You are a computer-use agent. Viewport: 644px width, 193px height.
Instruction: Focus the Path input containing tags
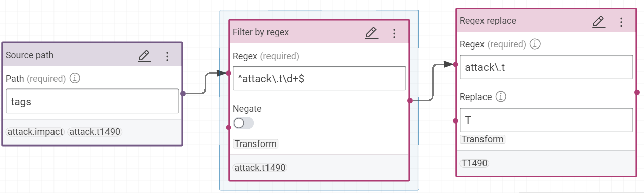[x=92, y=102]
